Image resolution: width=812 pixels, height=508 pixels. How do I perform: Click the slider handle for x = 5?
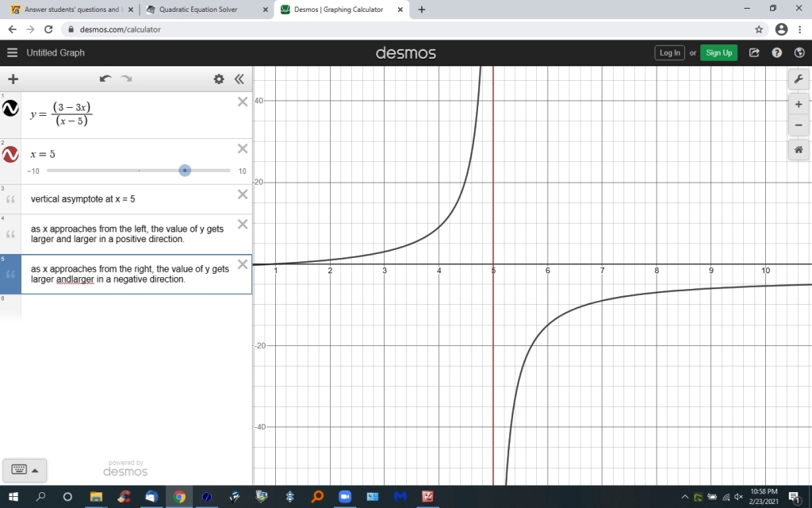(185, 171)
